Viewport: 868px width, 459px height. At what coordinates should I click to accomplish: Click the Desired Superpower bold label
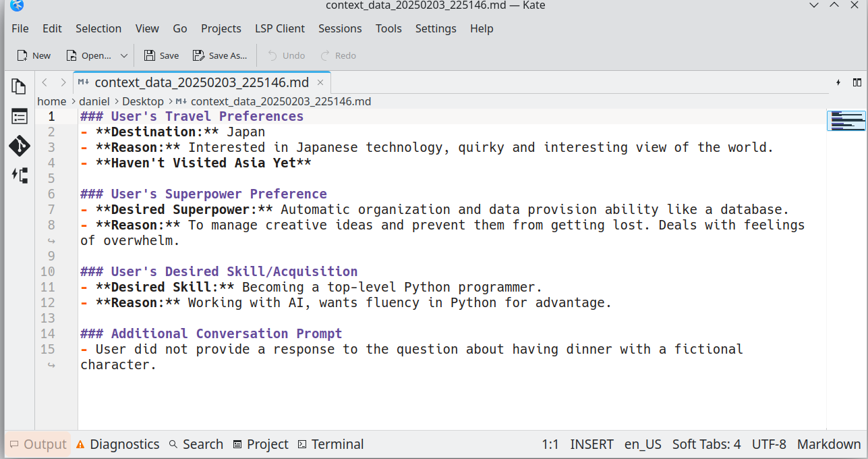(x=184, y=209)
